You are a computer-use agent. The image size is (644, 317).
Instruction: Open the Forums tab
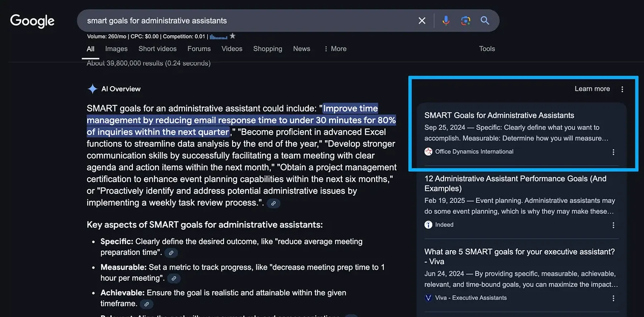(199, 49)
